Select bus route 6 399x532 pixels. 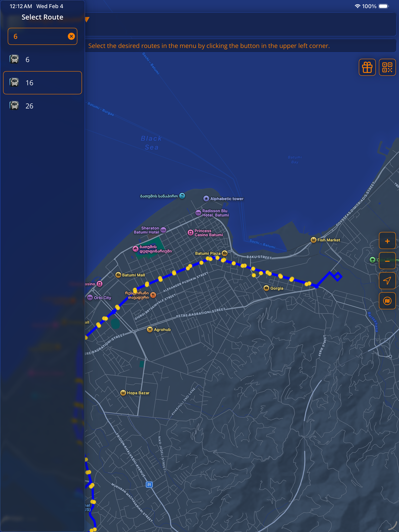(43, 60)
